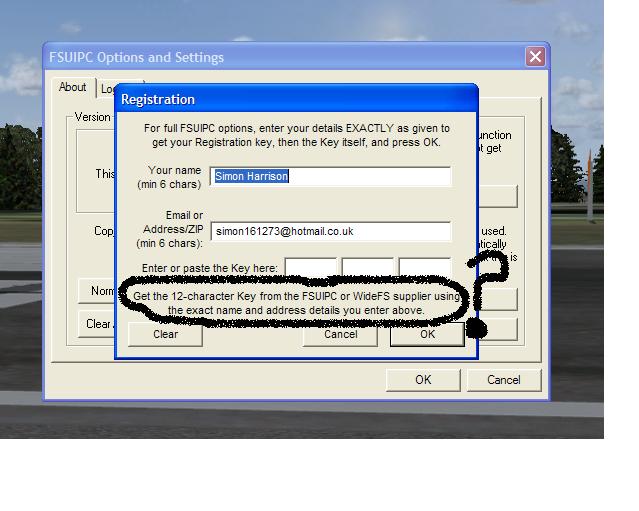Click the Registration title bar

[x=296, y=99]
